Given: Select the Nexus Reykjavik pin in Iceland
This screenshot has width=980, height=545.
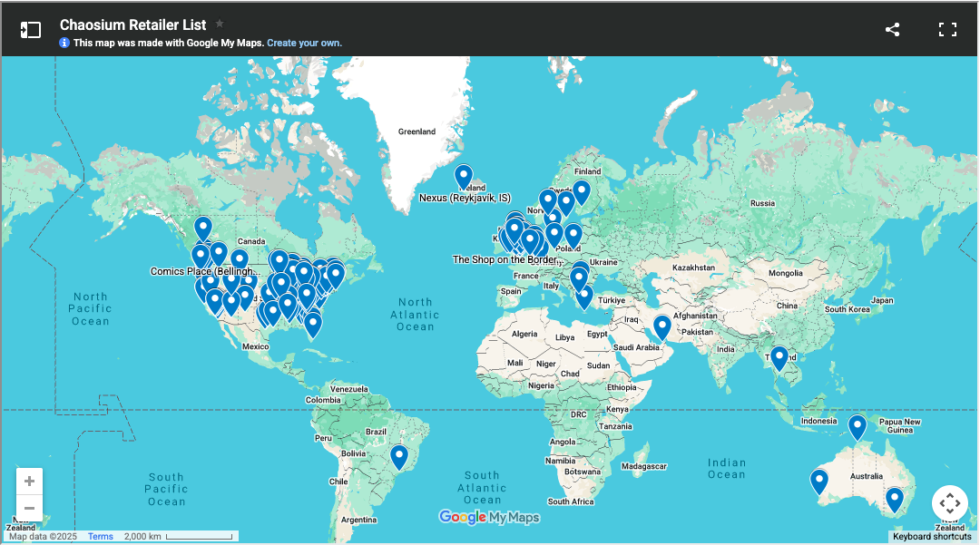Looking at the screenshot, I should (464, 176).
